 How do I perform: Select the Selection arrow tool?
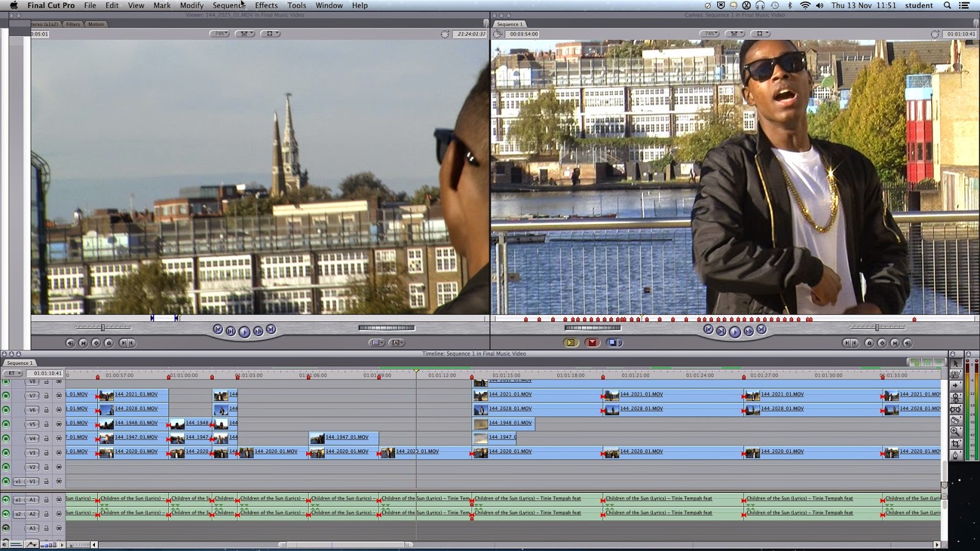coord(956,364)
